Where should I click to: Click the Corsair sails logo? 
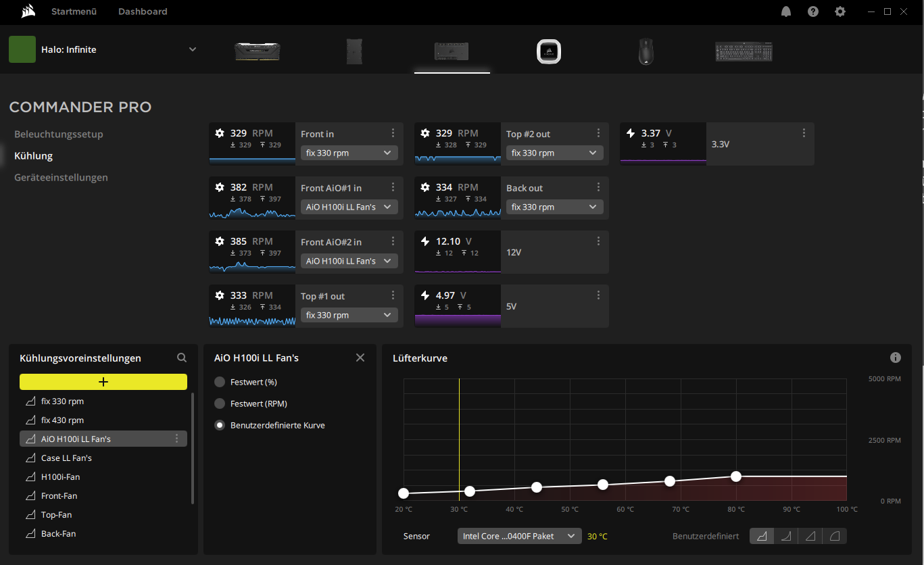28,11
